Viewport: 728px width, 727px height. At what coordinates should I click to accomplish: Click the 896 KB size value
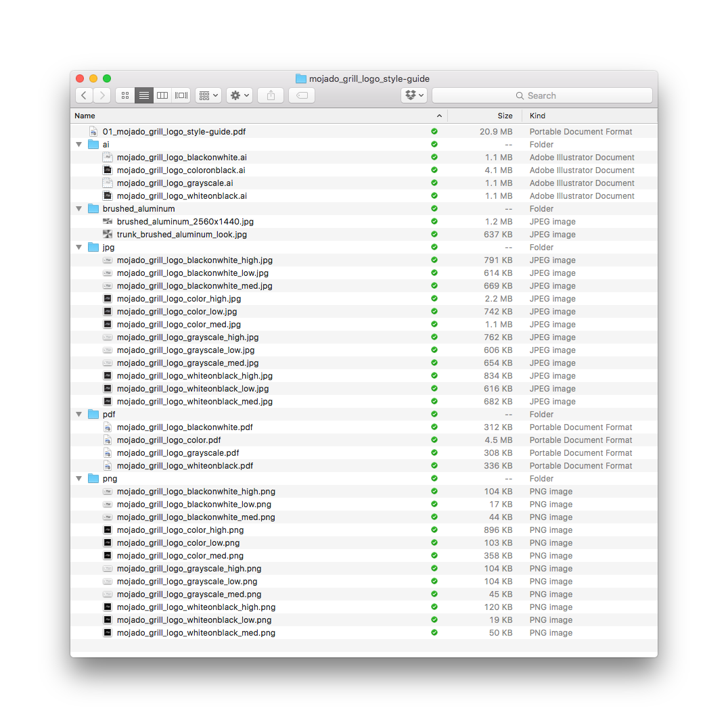click(498, 530)
